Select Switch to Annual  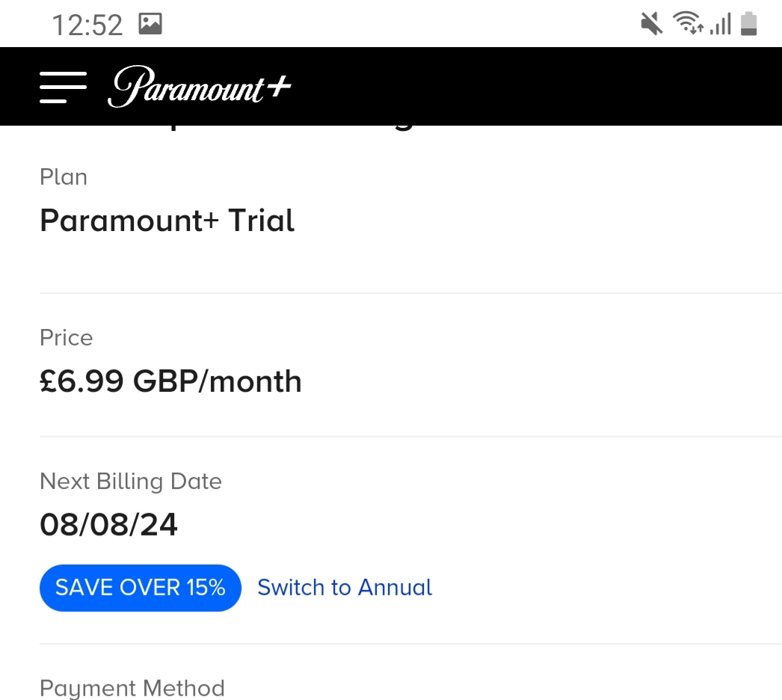344,588
